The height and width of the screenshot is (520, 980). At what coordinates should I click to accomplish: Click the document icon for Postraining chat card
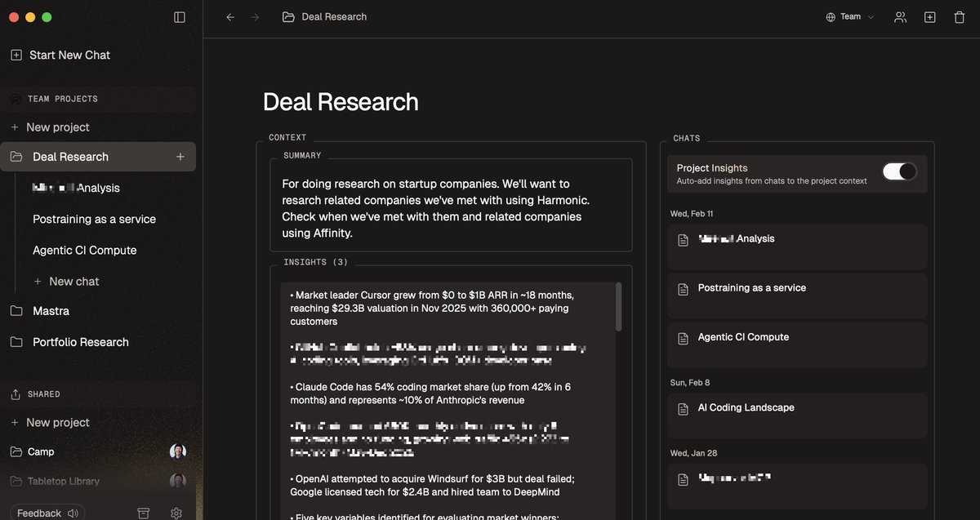(684, 288)
